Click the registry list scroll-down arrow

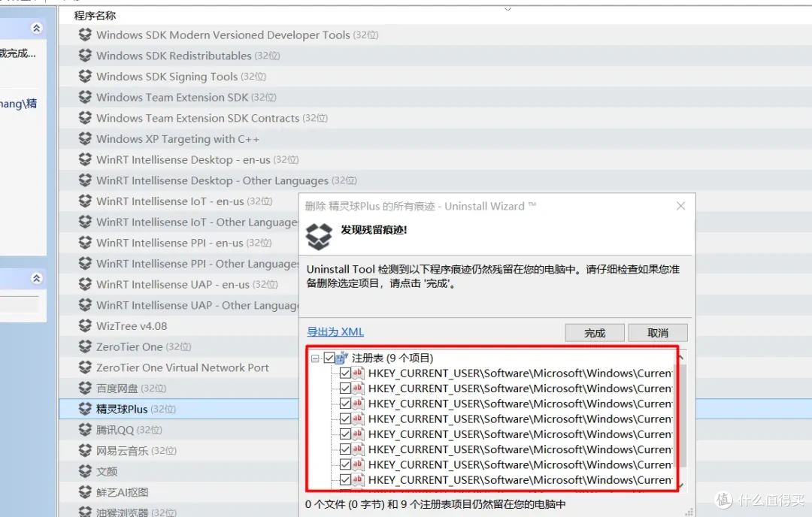pyautogui.click(x=681, y=485)
